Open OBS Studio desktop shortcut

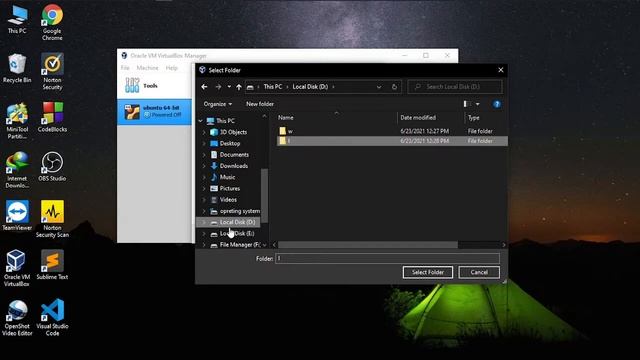coord(52,167)
